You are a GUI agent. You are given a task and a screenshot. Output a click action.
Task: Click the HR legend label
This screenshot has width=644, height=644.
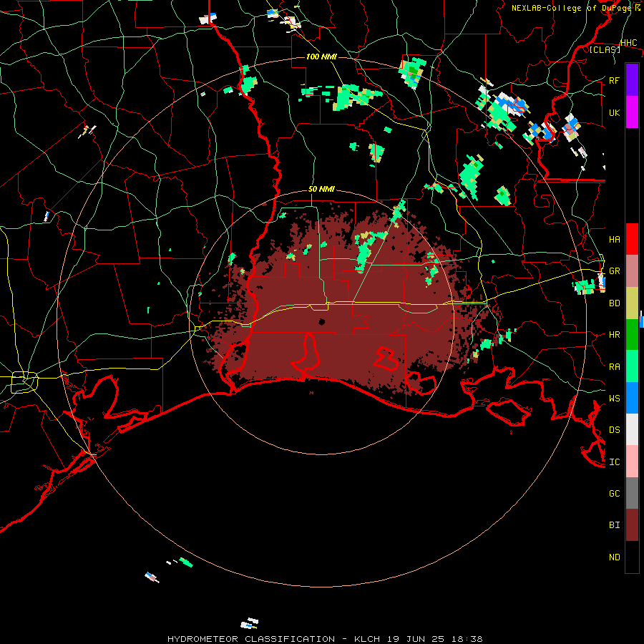(x=614, y=335)
